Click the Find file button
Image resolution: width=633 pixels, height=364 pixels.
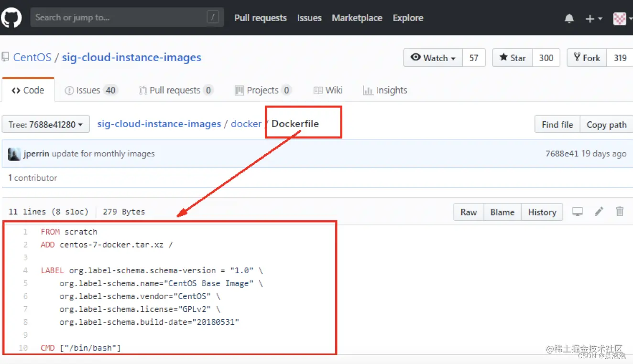(x=557, y=125)
